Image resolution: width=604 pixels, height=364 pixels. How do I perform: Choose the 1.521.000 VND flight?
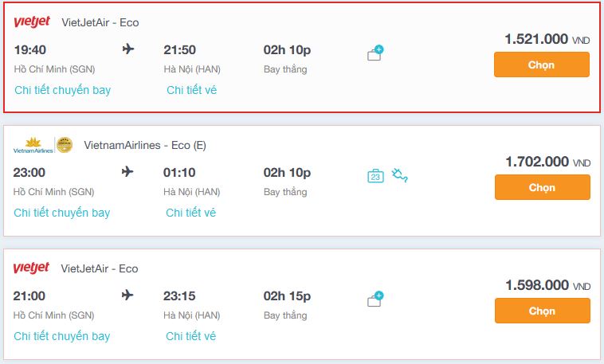(542, 65)
